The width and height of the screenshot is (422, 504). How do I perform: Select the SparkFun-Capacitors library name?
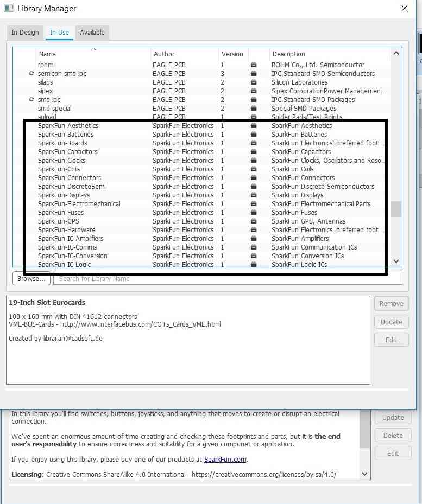click(x=67, y=152)
